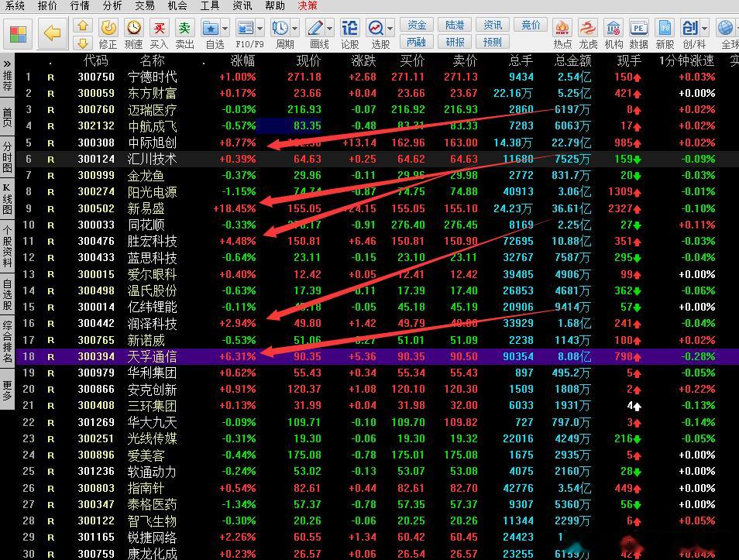Switch to the 自选股 sidebar tab

pyautogui.click(x=7, y=294)
